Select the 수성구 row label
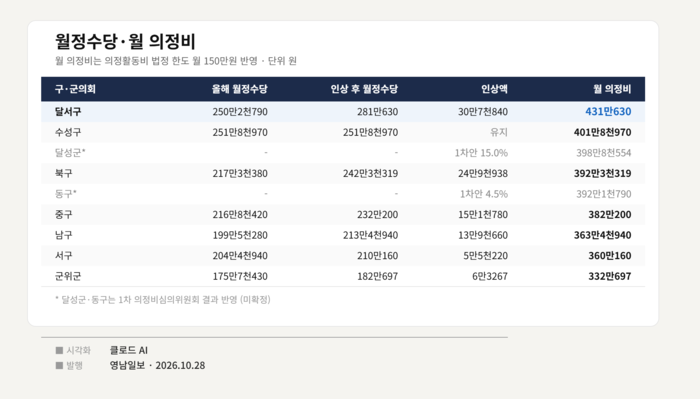Image resolution: width=700 pixels, height=399 pixels. point(68,132)
